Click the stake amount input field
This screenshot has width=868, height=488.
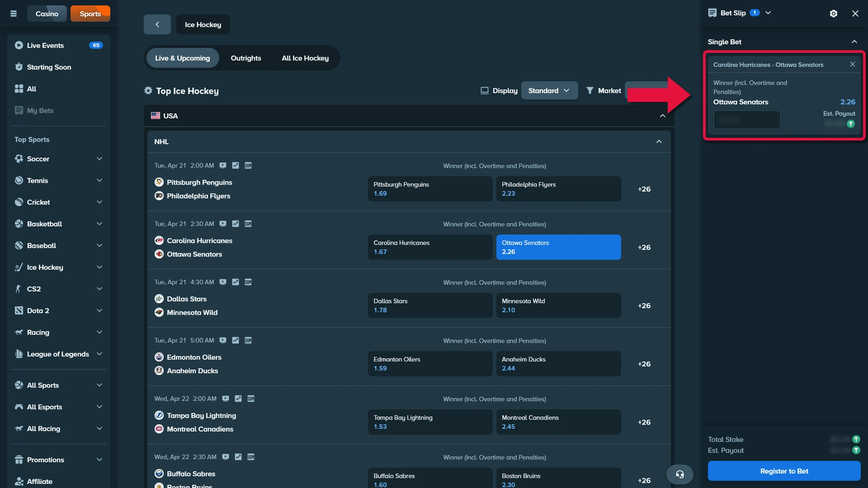pos(747,120)
